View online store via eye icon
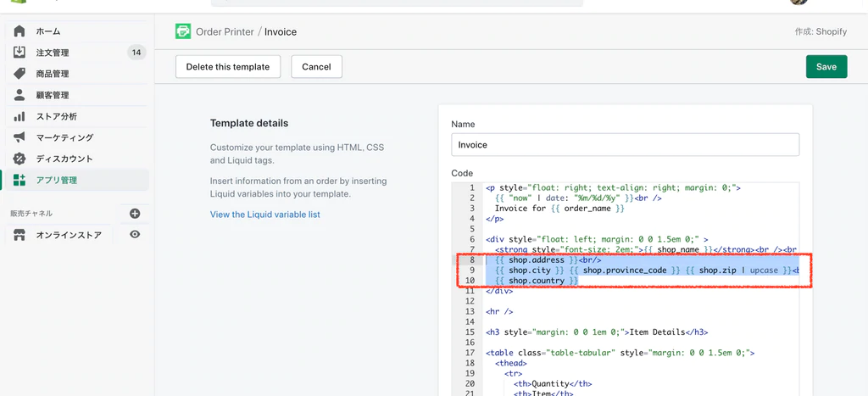Viewport: 868px width, 396px height. pyautogui.click(x=135, y=235)
